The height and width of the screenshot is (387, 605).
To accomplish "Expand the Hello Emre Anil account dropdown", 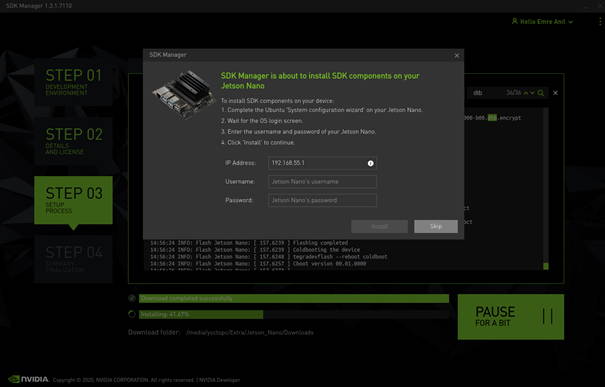I will pyautogui.click(x=570, y=22).
